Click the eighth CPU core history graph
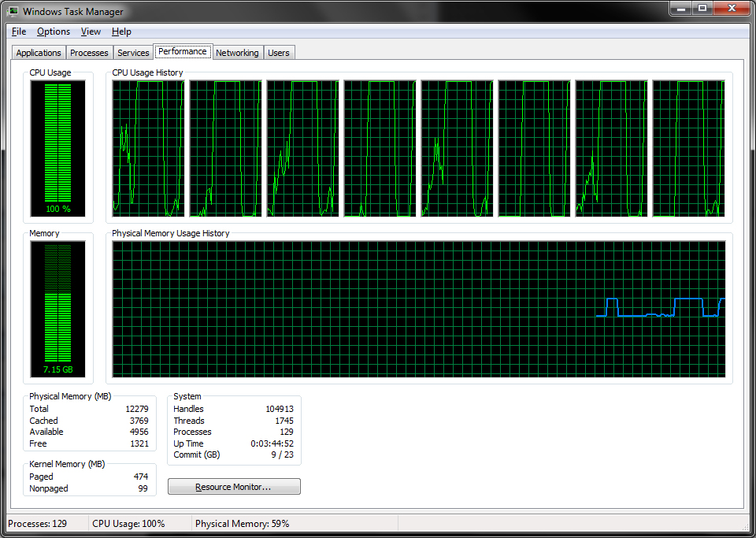Viewport: 756px width, 538px height. (x=688, y=148)
